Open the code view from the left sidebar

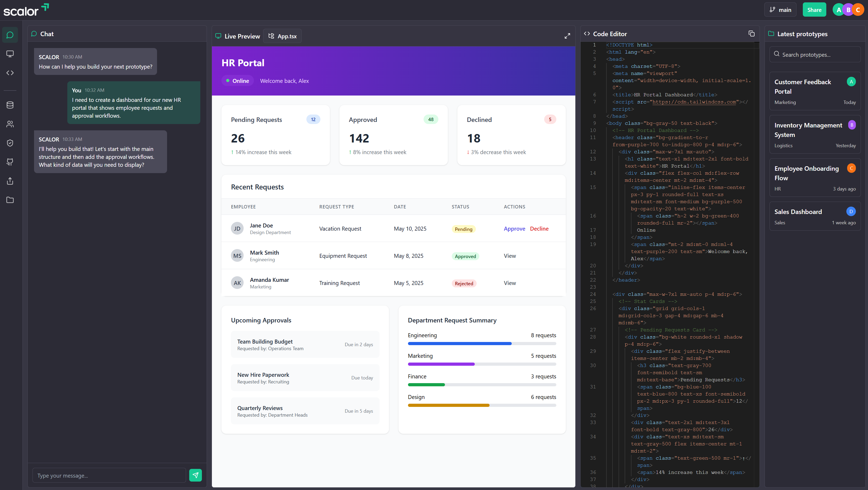10,73
